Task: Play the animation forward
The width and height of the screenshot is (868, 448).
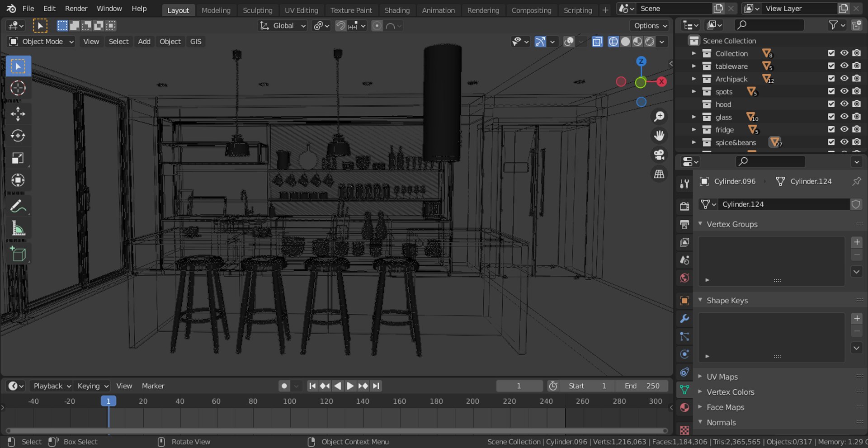Action: (x=350, y=386)
